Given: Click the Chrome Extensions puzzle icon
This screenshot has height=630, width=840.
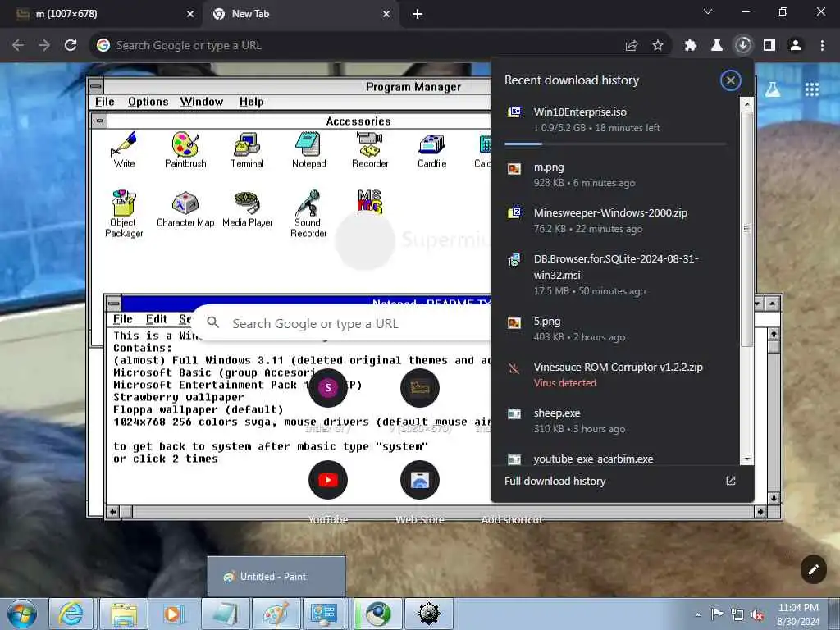Looking at the screenshot, I should [690, 46].
